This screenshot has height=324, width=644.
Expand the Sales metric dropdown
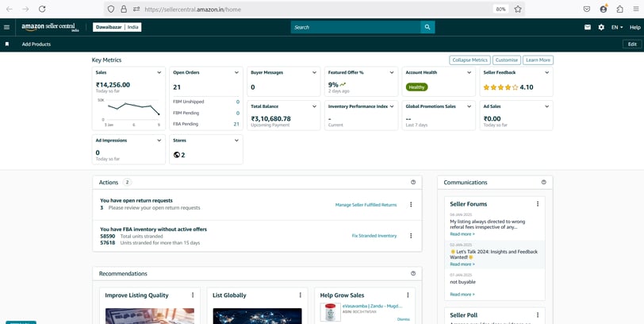point(159,72)
